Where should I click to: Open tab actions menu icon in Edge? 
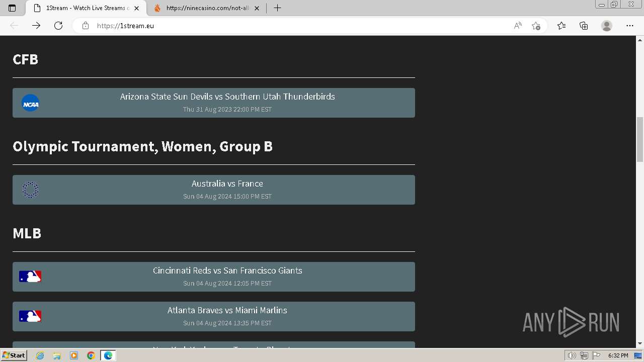point(12,8)
